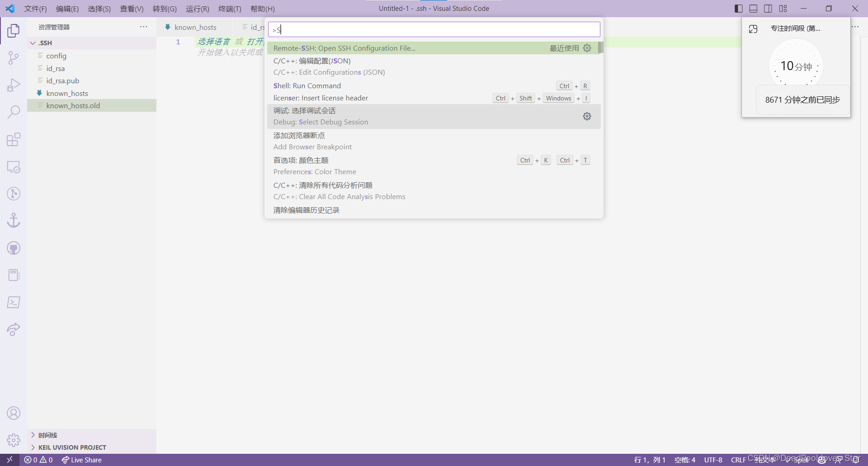
Task: Run Remote-SSH: Open SSH Configuration File
Action: tap(433, 48)
